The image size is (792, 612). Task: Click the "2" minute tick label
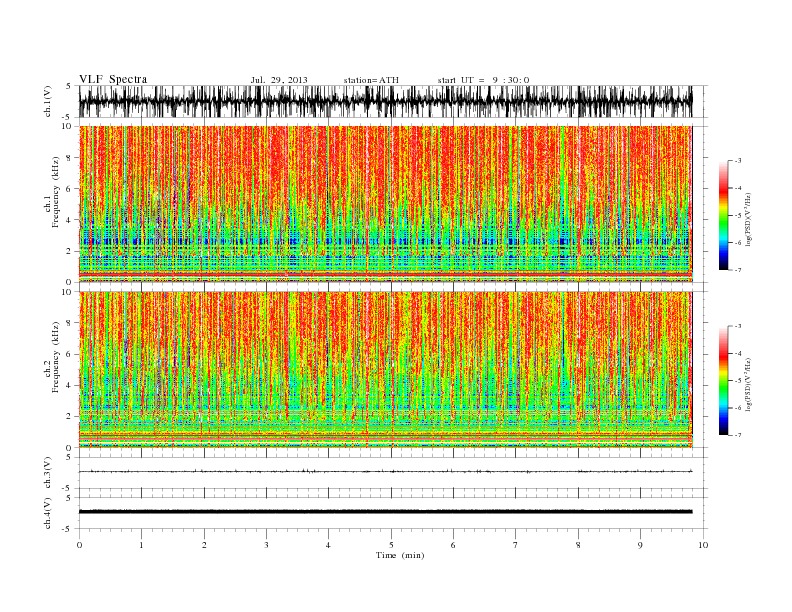[204, 545]
